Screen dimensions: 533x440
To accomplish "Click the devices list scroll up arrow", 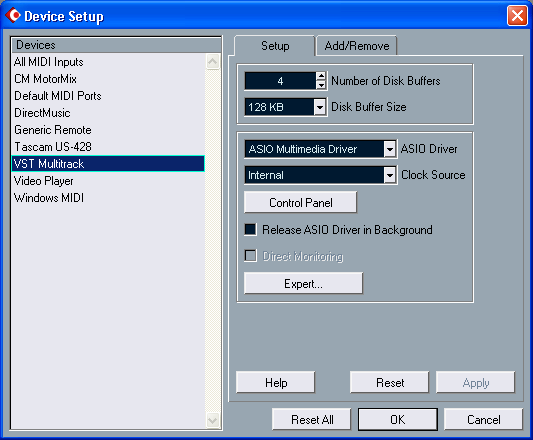I will click(x=213, y=62).
